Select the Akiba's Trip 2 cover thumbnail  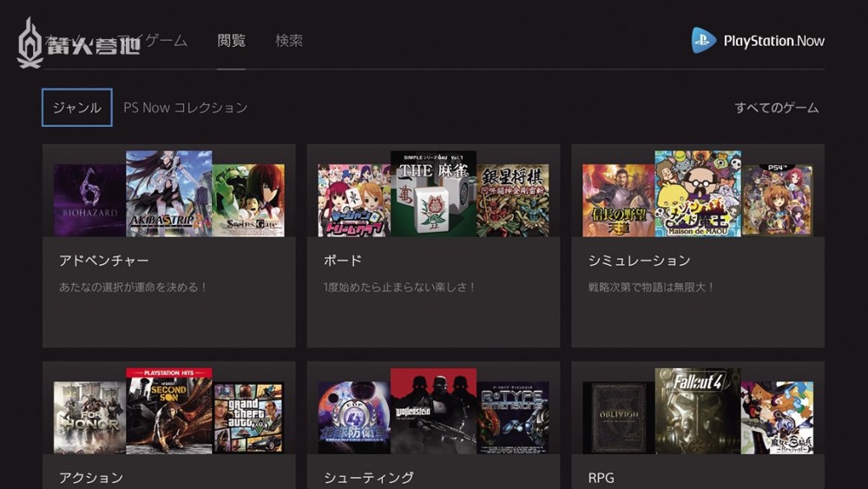pos(169,194)
